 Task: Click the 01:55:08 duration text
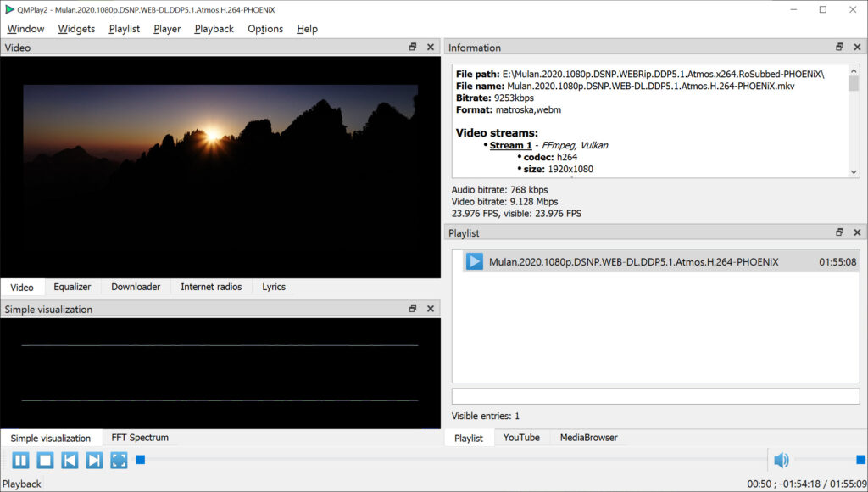click(837, 262)
